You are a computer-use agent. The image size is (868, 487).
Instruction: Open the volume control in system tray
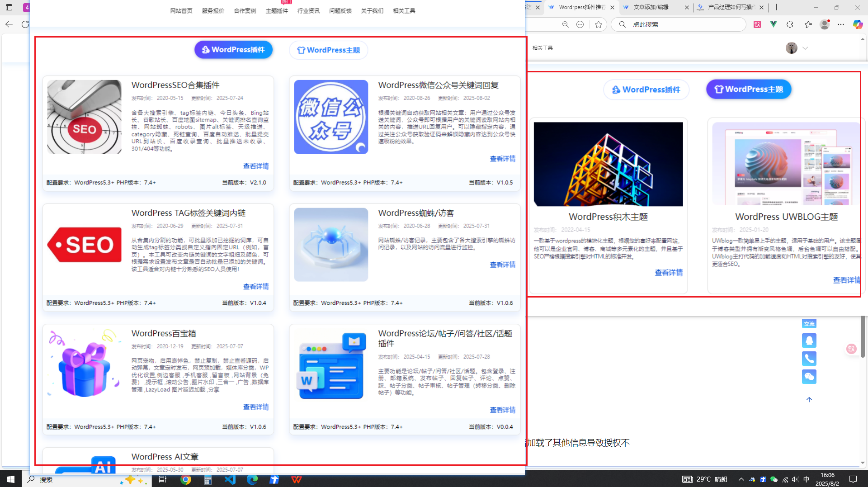point(795,479)
